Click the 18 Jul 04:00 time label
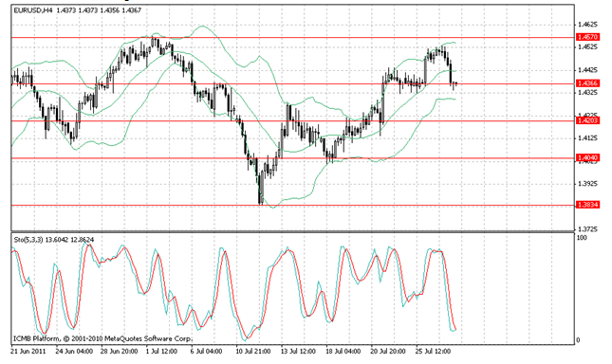 coord(343,351)
